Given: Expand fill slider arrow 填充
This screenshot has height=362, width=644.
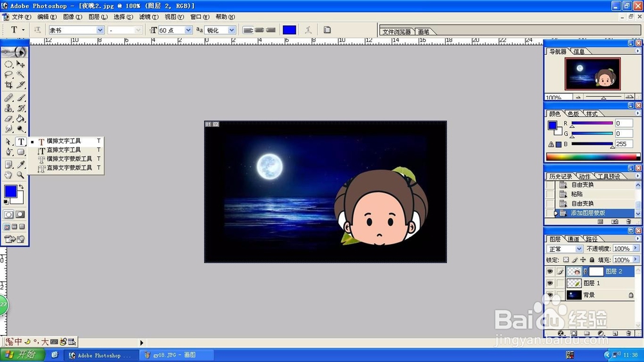Looking at the screenshot, I should tap(636, 260).
